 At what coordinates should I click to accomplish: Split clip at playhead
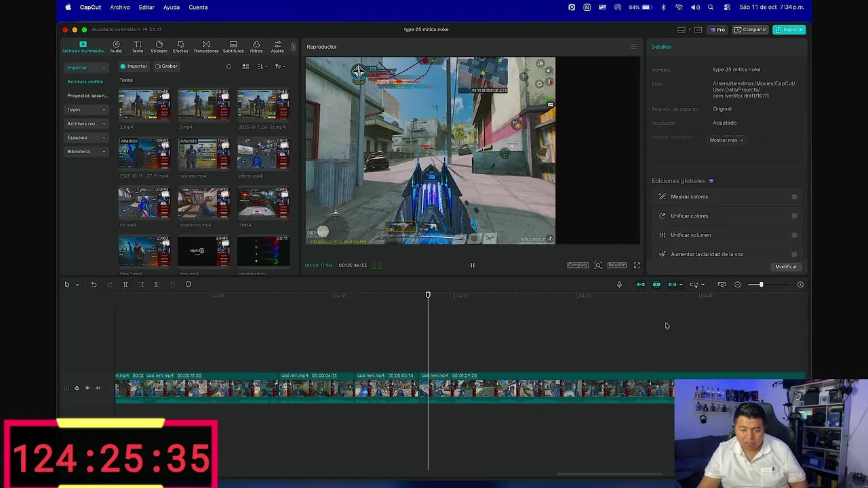click(125, 285)
